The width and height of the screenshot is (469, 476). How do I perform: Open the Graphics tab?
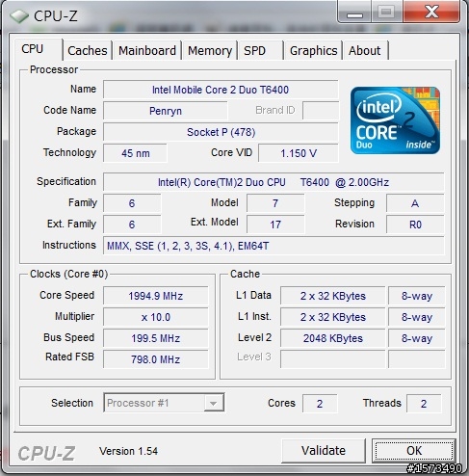click(313, 50)
